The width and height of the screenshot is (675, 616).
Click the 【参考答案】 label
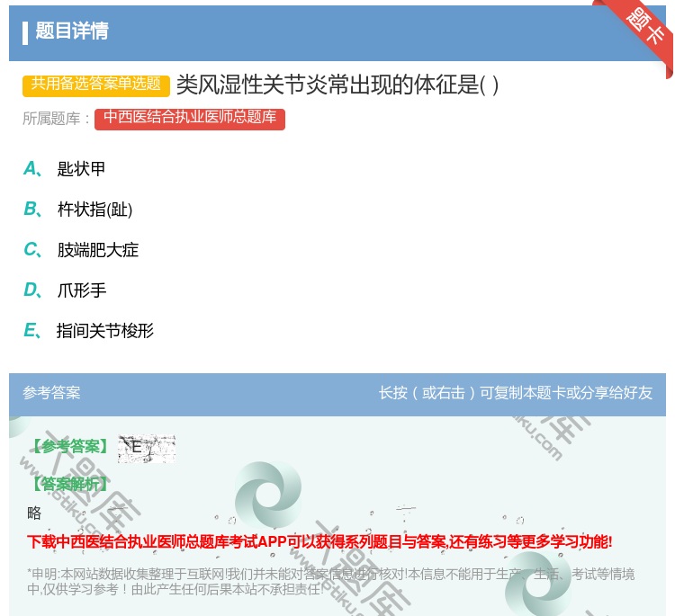click(70, 447)
